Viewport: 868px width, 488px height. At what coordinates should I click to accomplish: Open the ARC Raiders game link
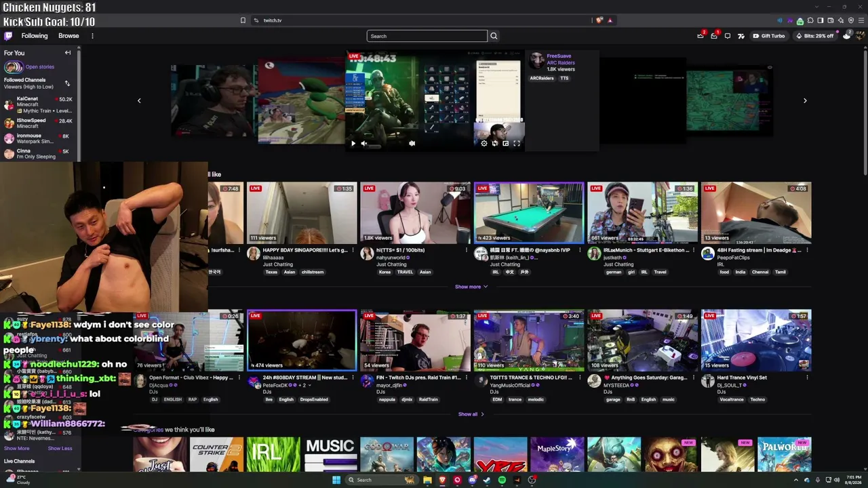tap(561, 62)
